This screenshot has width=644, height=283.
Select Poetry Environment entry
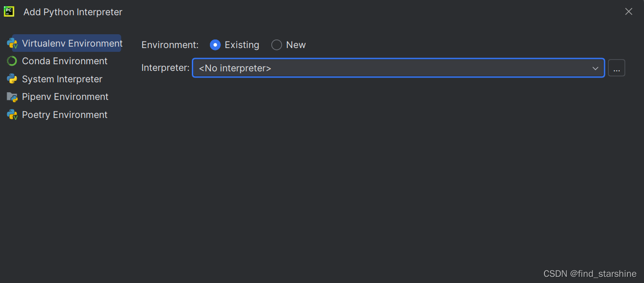click(64, 115)
